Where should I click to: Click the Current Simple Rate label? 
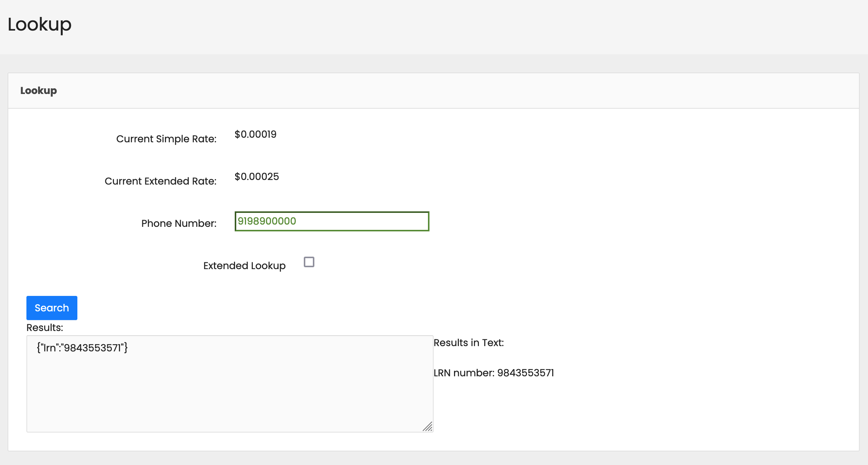click(x=166, y=139)
